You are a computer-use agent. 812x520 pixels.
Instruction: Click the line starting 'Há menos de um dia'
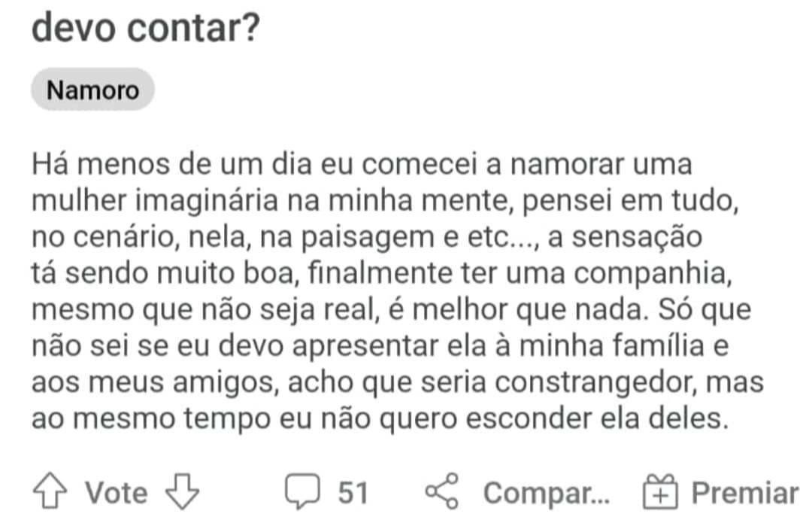pos(362,164)
